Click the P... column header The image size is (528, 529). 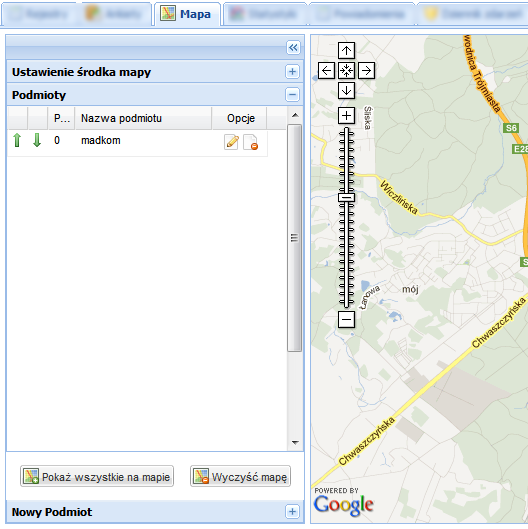[x=62, y=118]
